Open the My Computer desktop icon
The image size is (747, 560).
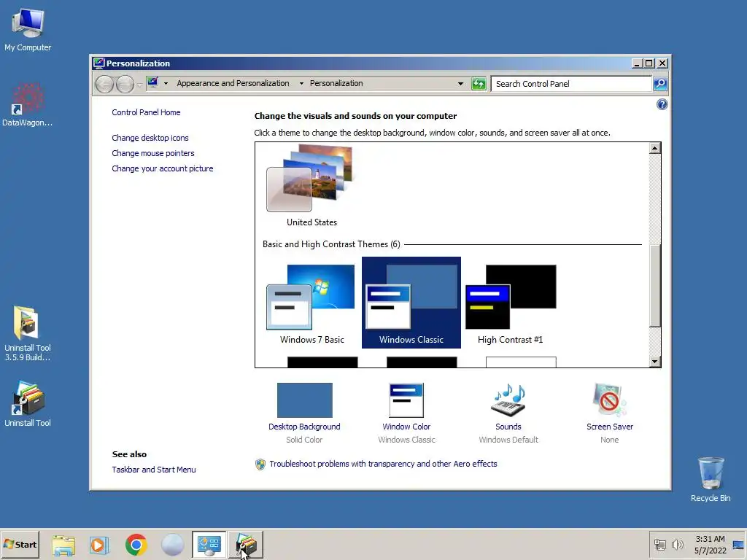coord(28,29)
